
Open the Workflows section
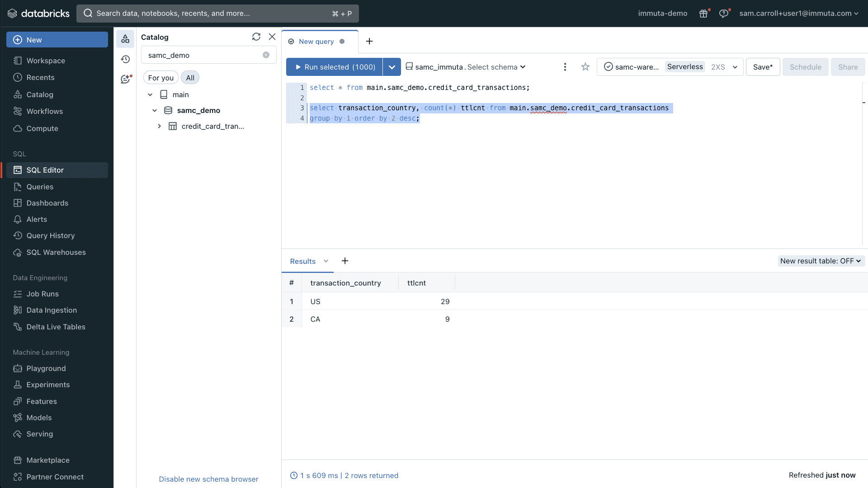[x=44, y=111]
